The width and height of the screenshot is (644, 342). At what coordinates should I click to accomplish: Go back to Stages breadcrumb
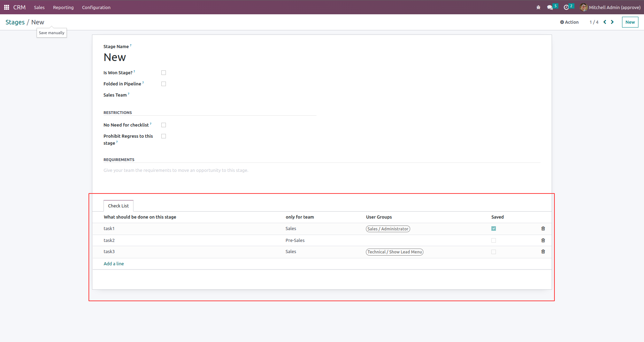pyautogui.click(x=15, y=22)
